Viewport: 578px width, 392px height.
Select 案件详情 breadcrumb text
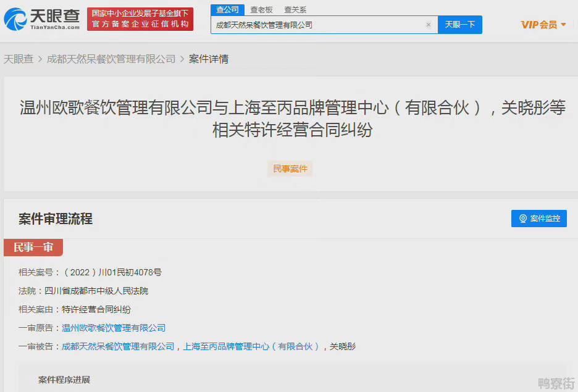(209, 59)
